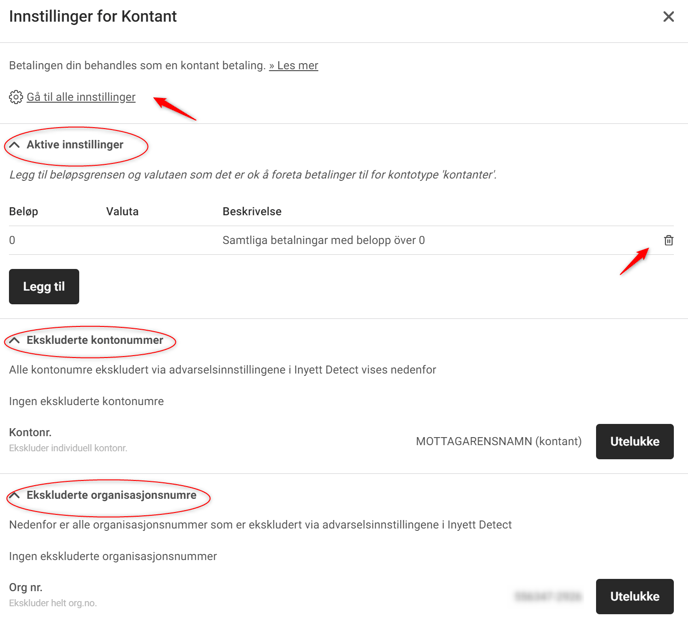Select the MOTTAGARENSNAMN (kontant) account field
Screen dimensions: 688x626
(x=498, y=441)
